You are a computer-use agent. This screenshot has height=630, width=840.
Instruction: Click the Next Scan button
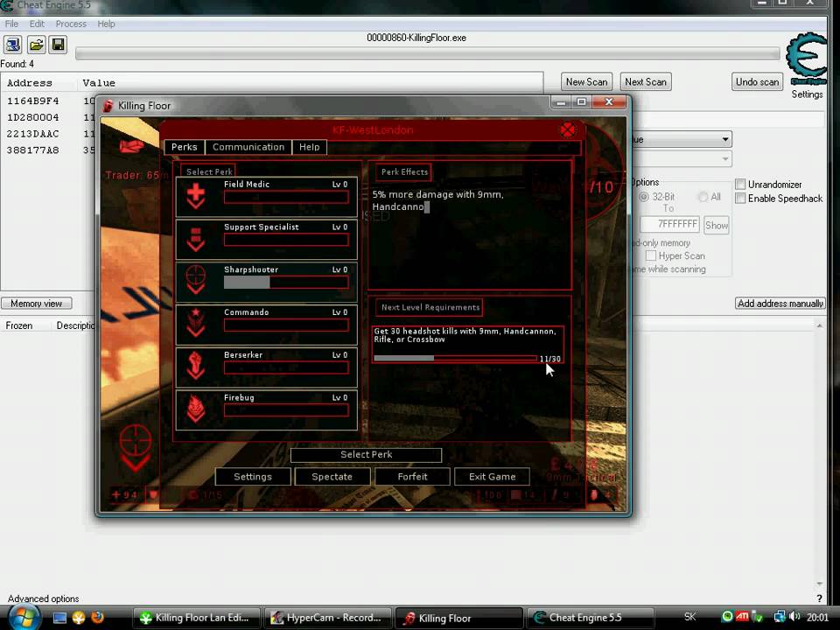coord(646,82)
